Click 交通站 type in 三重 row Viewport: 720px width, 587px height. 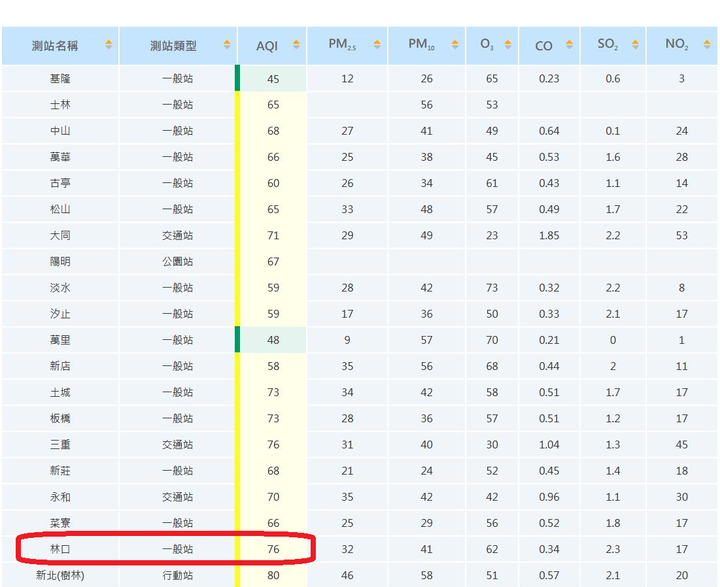(178, 445)
